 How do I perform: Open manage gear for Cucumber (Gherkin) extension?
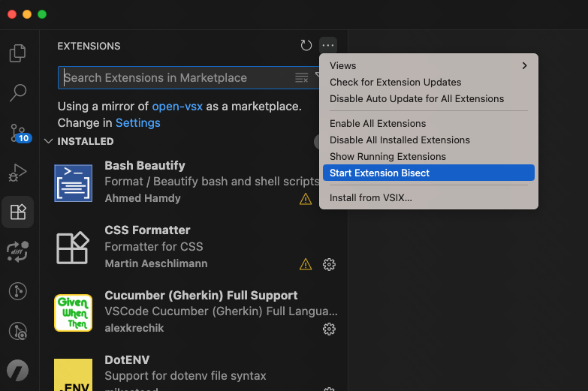(x=328, y=329)
